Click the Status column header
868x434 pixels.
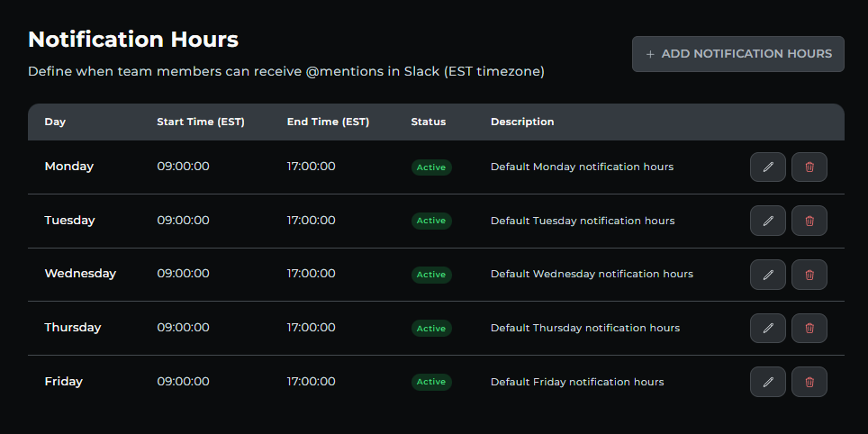coord(428,122)
